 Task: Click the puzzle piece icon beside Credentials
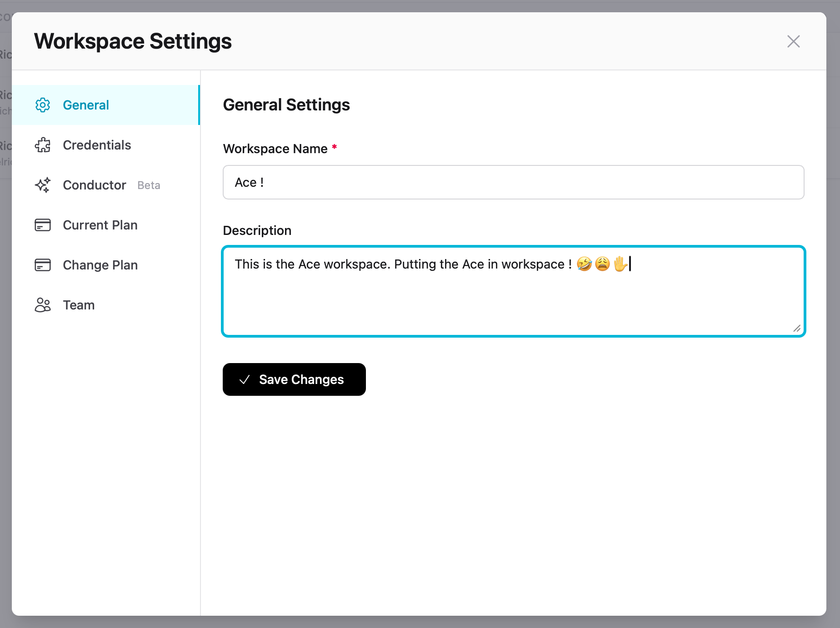43,145
